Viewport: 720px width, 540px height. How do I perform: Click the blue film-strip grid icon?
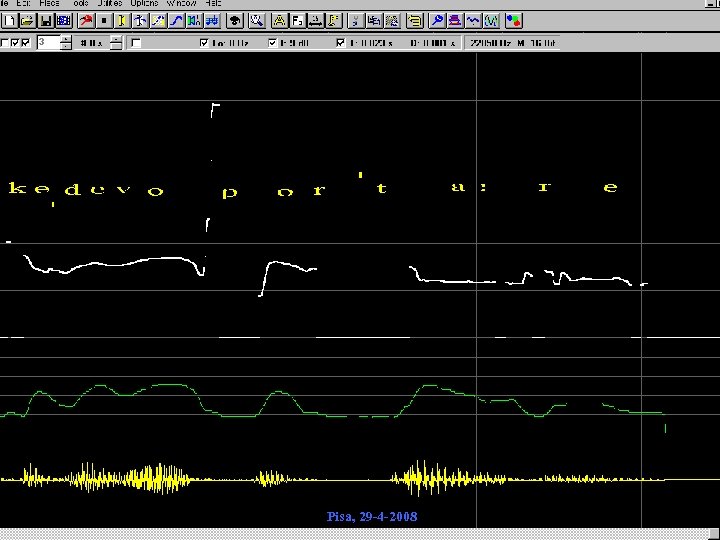(64, 21)
